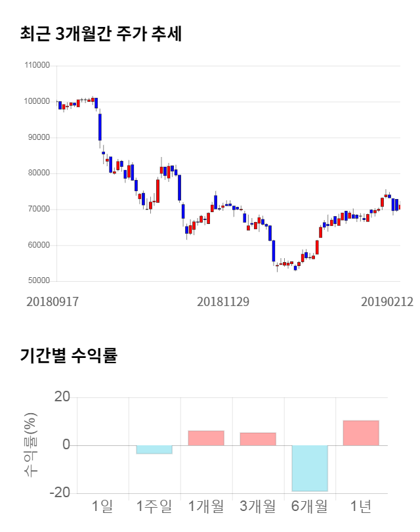420x532 pixels.
Task: Select the 1주일 x-axis label
Action: click(154, 506)
